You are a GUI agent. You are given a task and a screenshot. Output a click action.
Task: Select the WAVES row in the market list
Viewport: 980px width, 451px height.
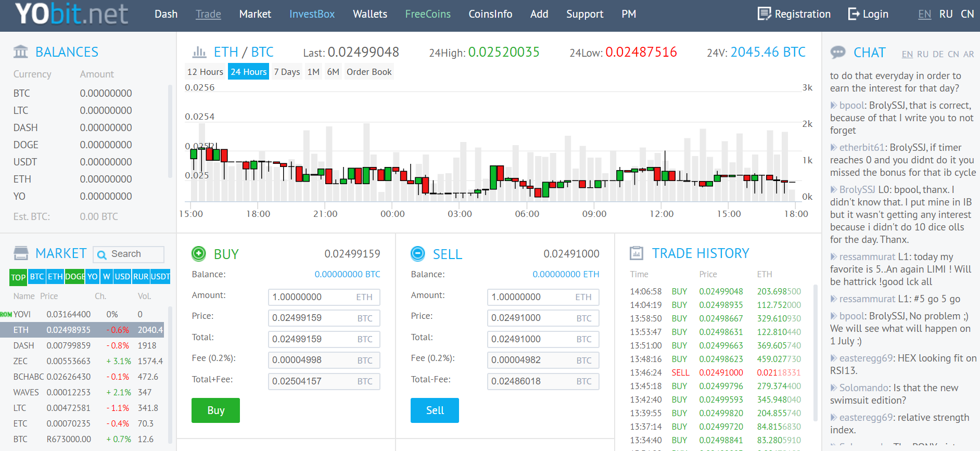tap(82, 392)
